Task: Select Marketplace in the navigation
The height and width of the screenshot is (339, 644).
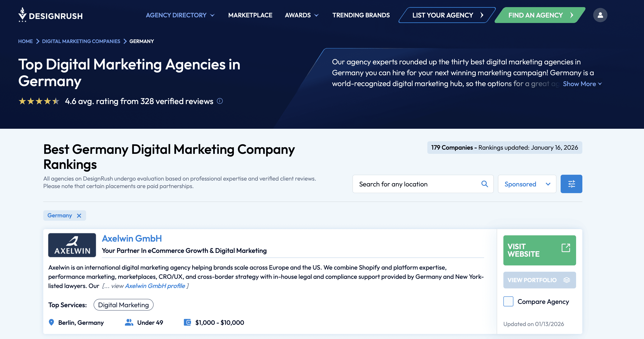Action: click(x=250, y=15)
